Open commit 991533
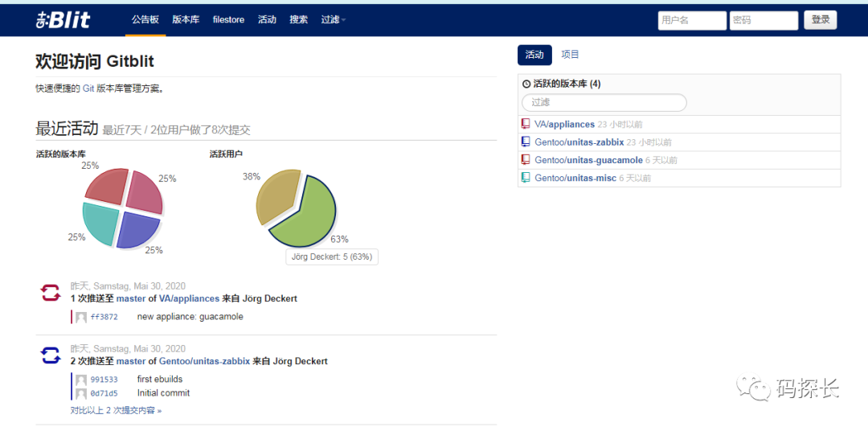This screenshot has width=868, height=427. point(104,380)
